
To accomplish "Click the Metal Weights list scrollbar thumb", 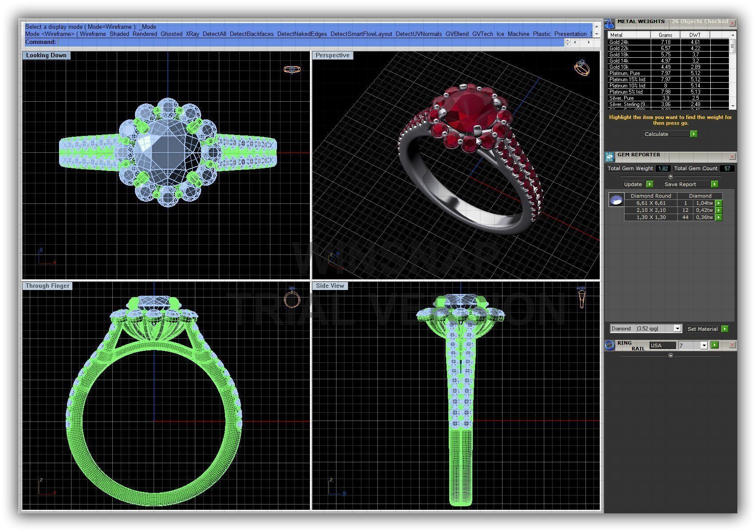I will (x=732, y=46).
